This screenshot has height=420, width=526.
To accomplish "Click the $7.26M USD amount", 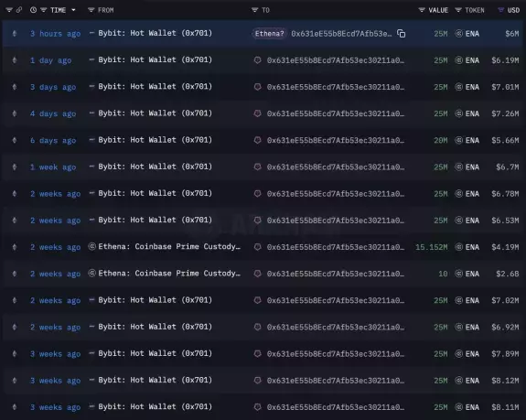I will tap(505, 113).
